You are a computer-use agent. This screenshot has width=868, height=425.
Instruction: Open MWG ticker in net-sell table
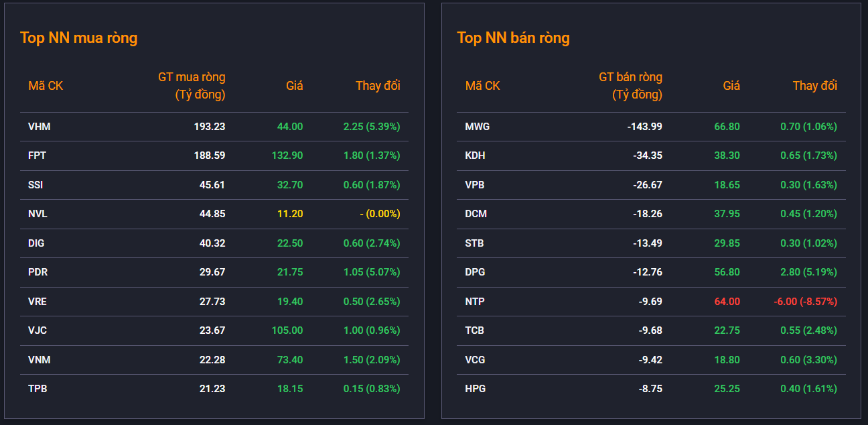(478, 127)
